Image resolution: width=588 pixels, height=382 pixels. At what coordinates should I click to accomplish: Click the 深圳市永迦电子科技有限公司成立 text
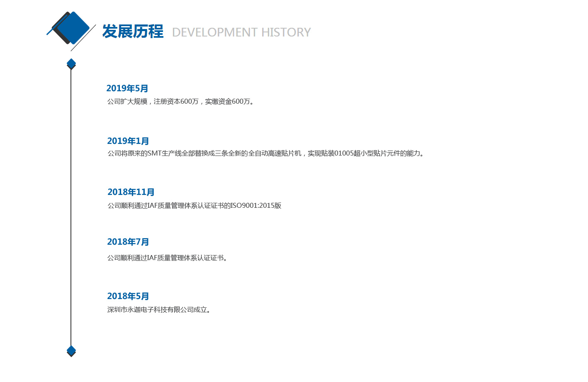coord(157,310)
